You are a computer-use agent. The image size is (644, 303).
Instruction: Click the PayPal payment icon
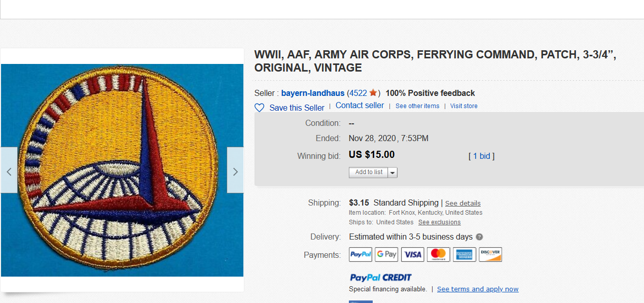(360, 254)
